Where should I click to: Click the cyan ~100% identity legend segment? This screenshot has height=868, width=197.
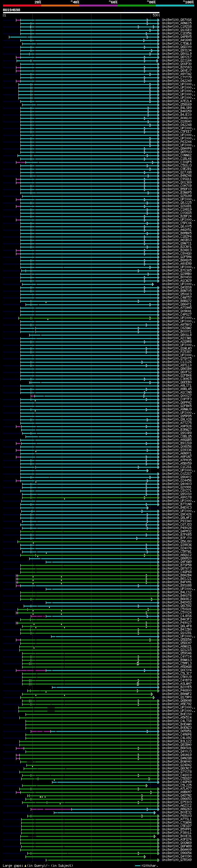[x=175, y=6]
